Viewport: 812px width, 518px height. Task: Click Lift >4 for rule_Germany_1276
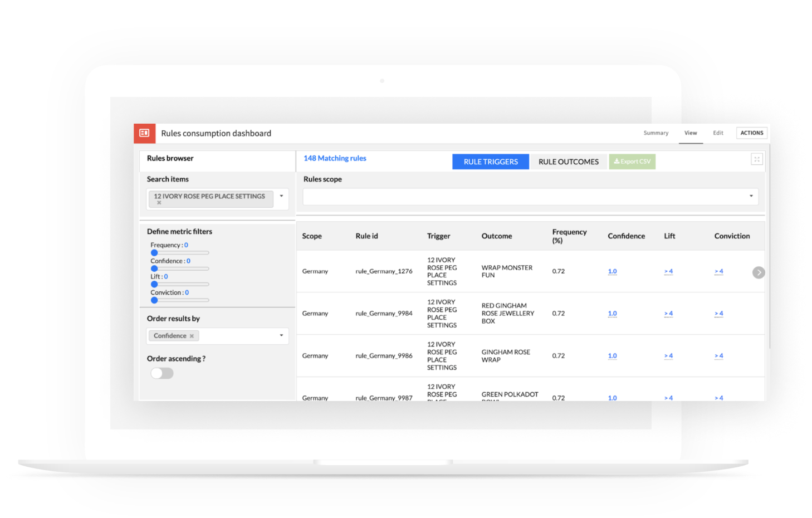(668, 271)
